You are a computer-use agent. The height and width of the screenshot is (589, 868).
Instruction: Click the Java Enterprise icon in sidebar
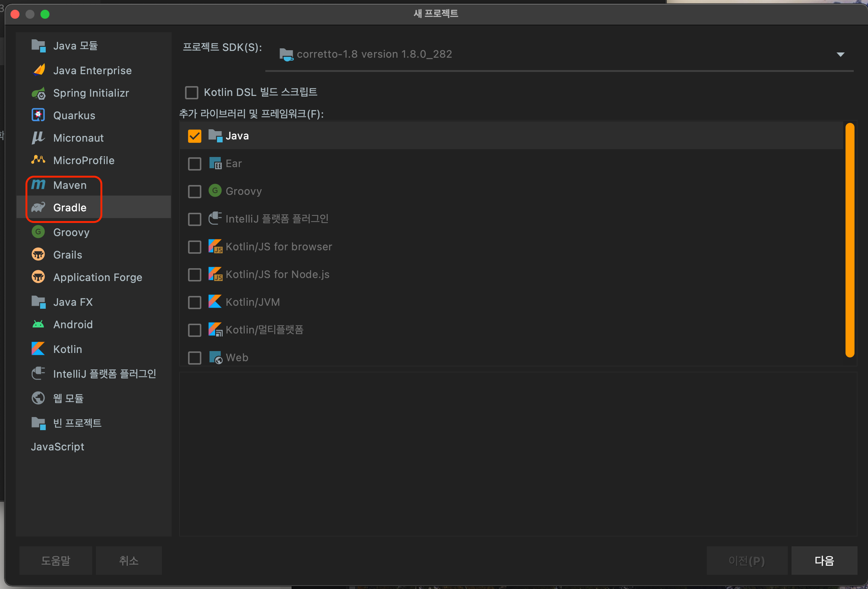point(38,70)
